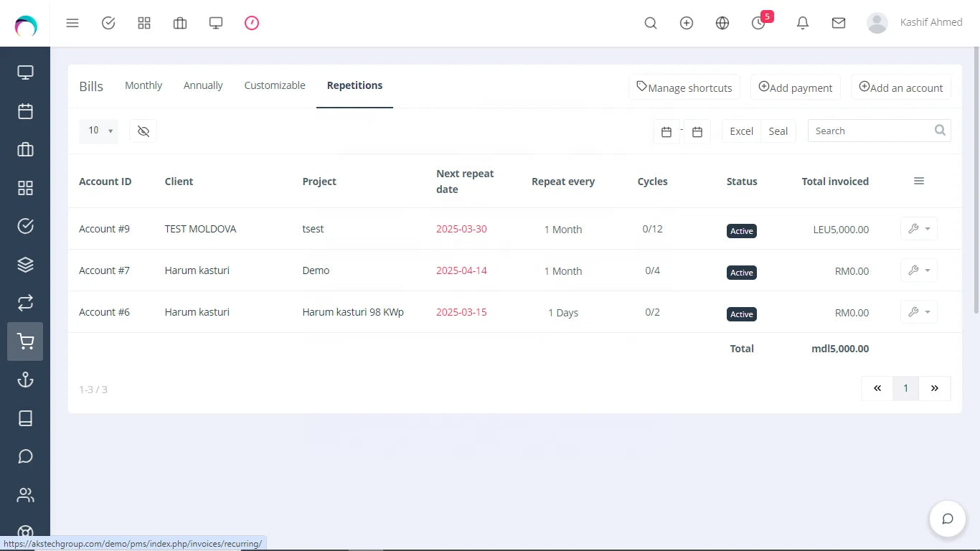The height and width of the screenshot is (551, 980).
Task: Click the table column menu lines icon
Action: tap(919, 181)
